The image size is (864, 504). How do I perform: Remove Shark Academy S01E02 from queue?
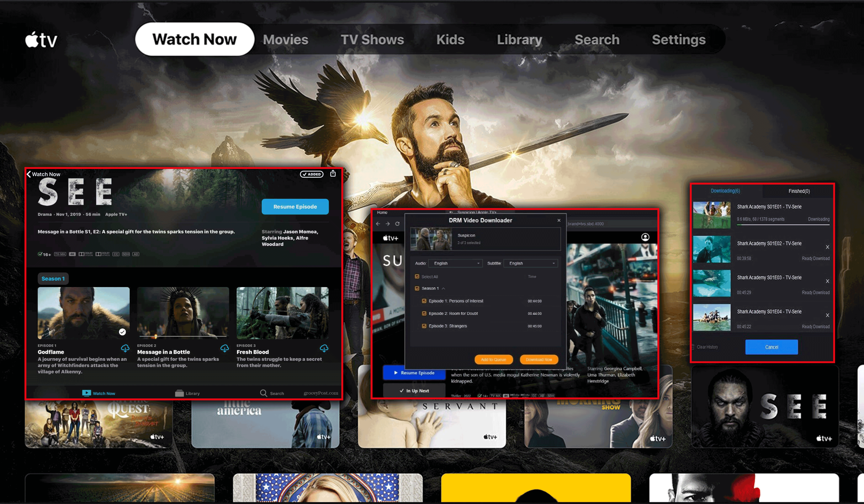[827, 247]
